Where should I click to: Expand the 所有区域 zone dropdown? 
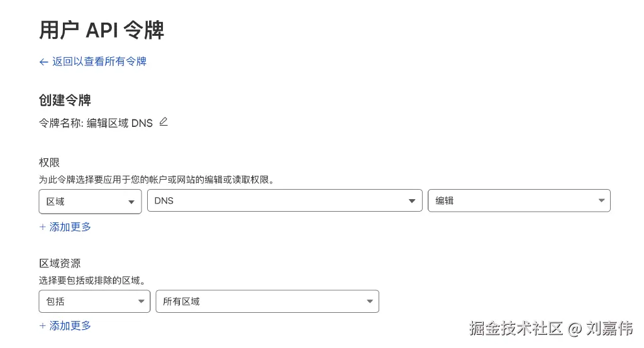point(267,302)
